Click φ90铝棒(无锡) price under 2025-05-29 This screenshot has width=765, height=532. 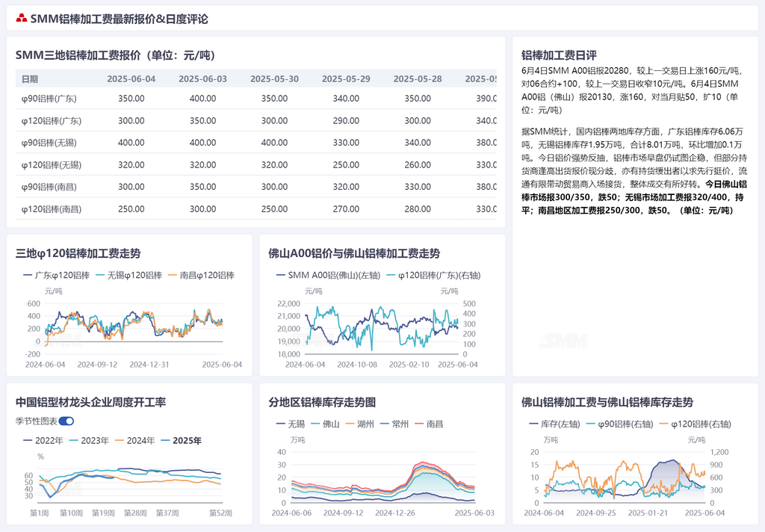346,143
